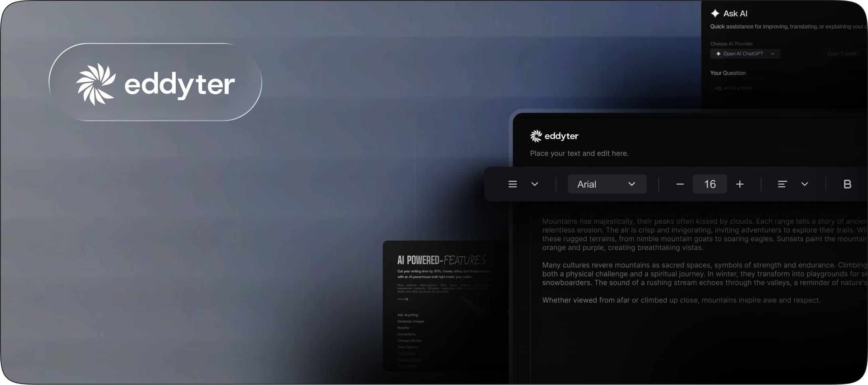Expand the chevron next to the list icon
The height and width of the screenshot is (385, 868).
pyautogui.click(x=535, y=184)
